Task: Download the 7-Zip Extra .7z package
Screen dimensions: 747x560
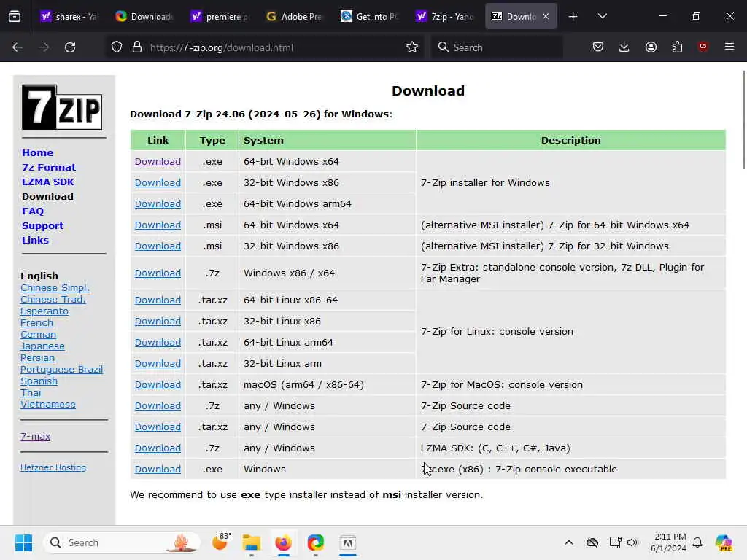Action: (158, 273)
